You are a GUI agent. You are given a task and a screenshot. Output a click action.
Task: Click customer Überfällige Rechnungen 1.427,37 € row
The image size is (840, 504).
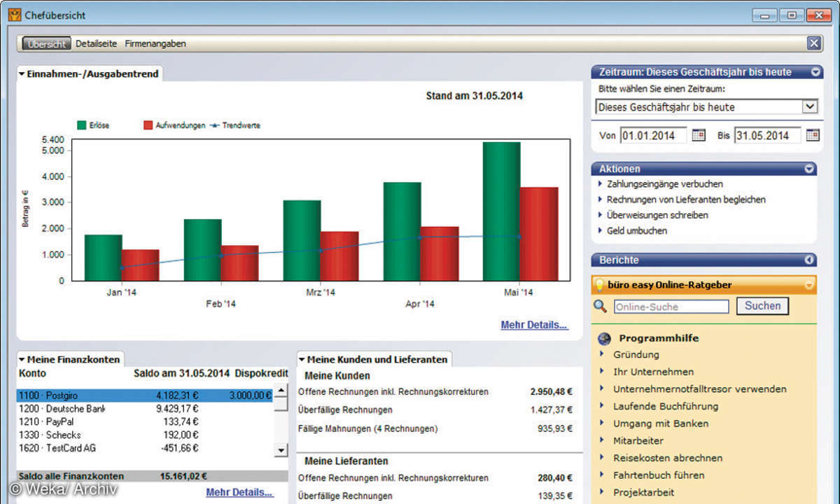point(435,409)
